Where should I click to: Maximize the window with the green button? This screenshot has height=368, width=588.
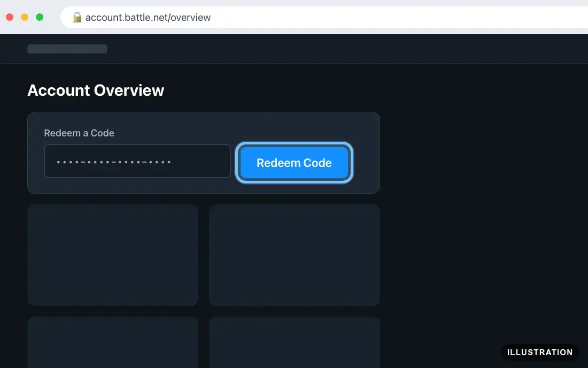click(40, 17)
